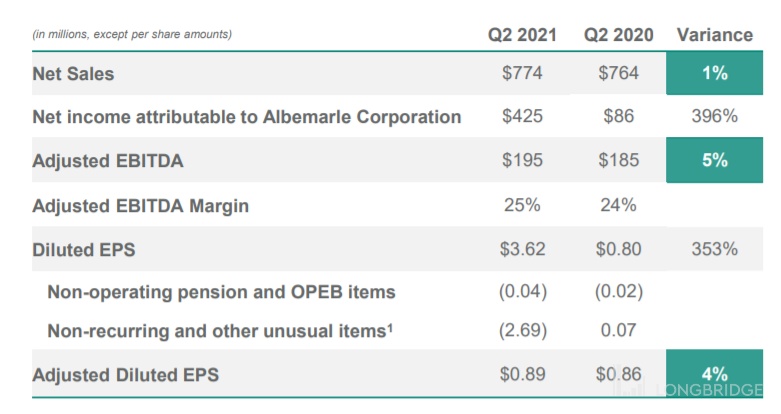Select the Adjusted EBITDA row label
Screen dimensions: 781x414
point(108,161)
